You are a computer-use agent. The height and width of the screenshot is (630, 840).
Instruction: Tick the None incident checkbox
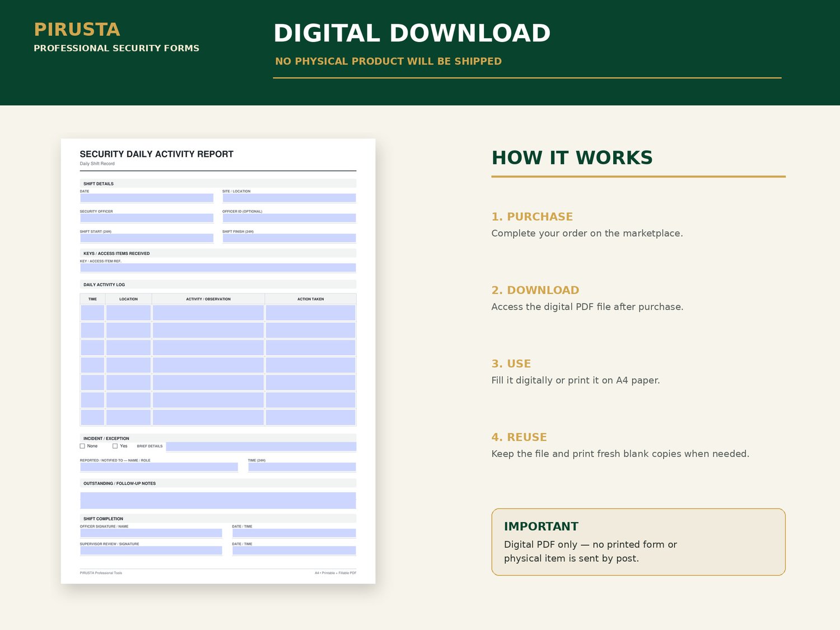tap(82, 446)
